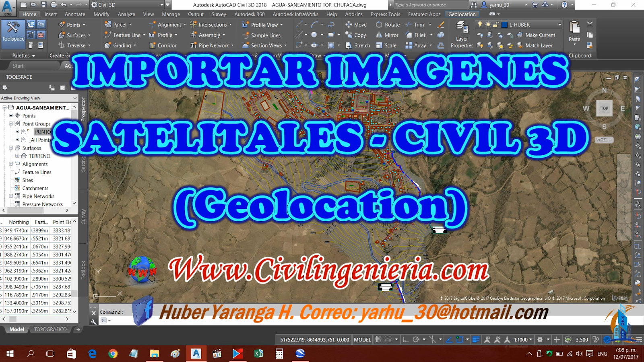Toggle lineweight display in status bar

tap(475, 339)
